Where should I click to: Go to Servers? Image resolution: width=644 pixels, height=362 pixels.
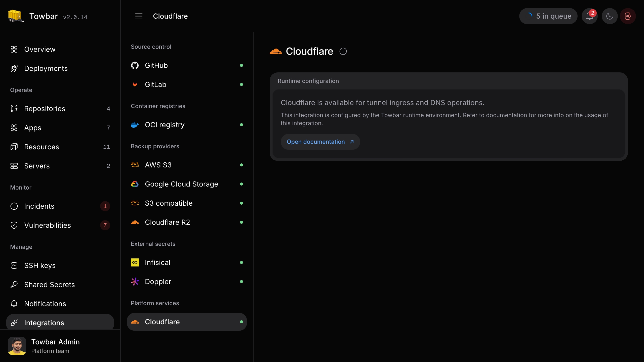60,166
